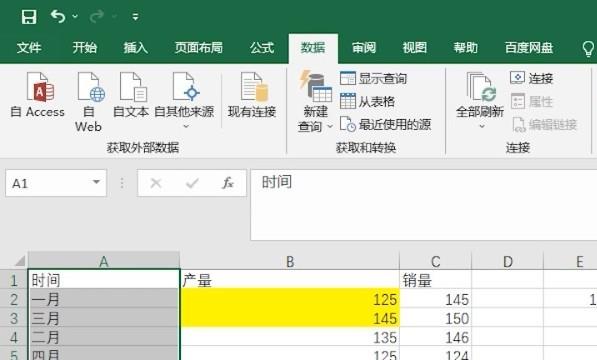The height and width of the screenshot is (360, 597).
Task: Switch to the 审阅 ribbon tab
Action: (x=364, y=48)
